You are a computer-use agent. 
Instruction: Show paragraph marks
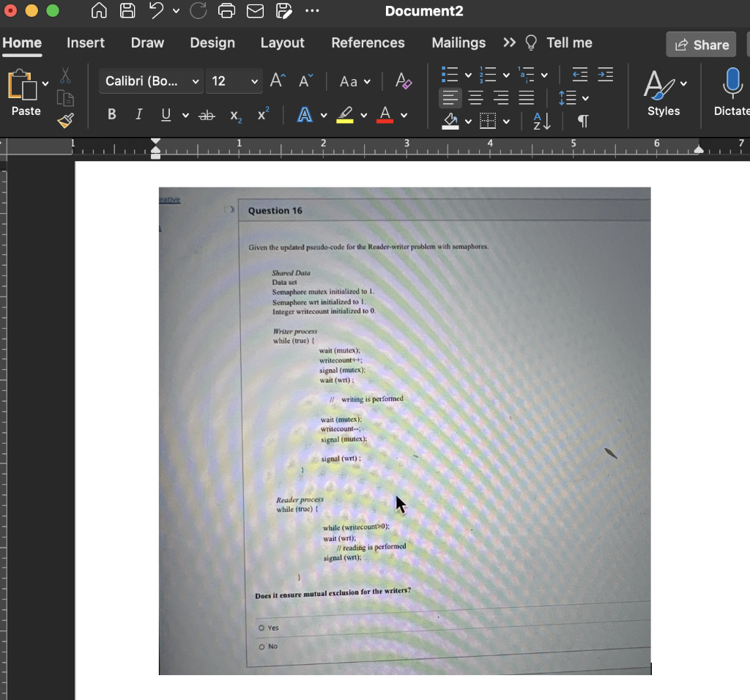point(582,121)
